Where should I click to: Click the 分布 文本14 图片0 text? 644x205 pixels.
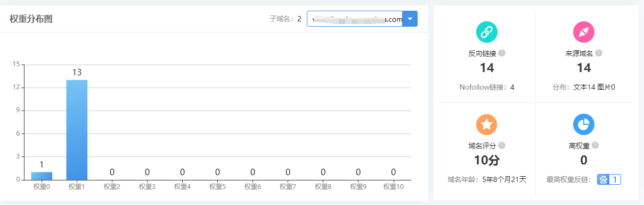pos(583,87)
